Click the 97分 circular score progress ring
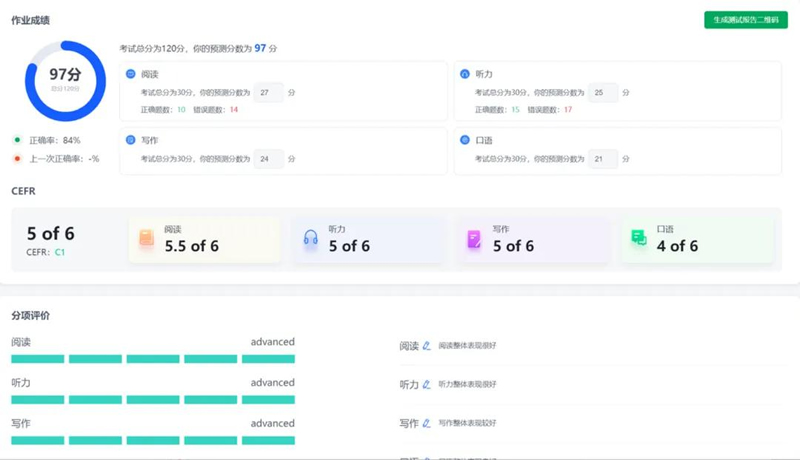 pos(65,80)
